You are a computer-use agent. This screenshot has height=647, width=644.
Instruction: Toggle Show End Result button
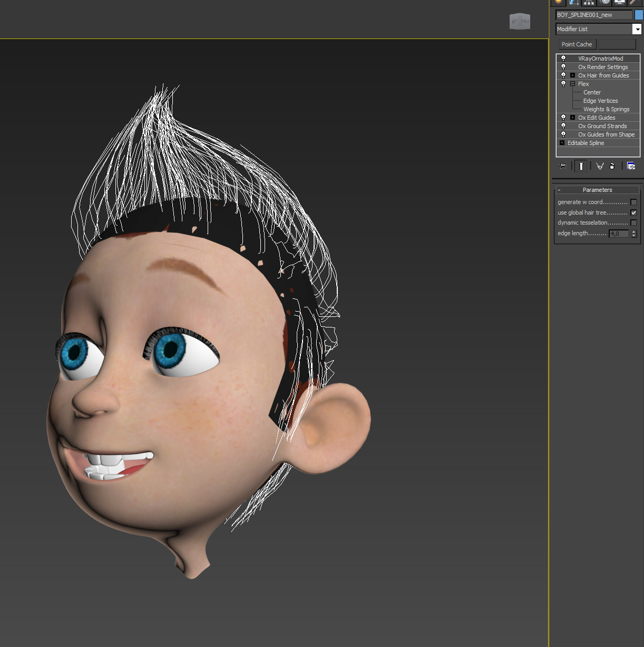click(580, 166)
